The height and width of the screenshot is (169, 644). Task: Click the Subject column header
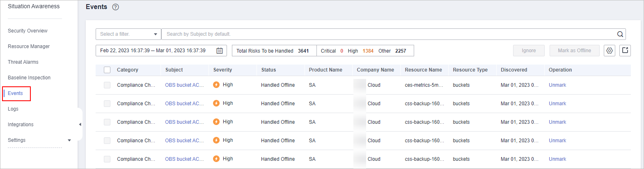point(174,70)
